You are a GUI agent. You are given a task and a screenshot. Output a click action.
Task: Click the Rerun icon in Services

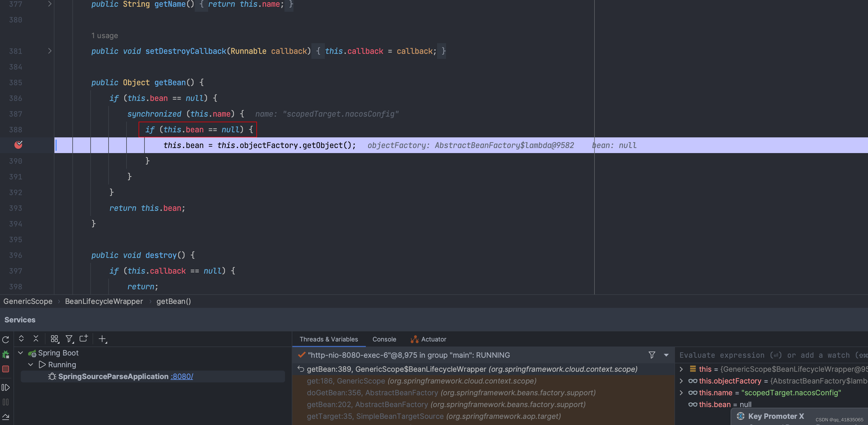pos(6,339)
